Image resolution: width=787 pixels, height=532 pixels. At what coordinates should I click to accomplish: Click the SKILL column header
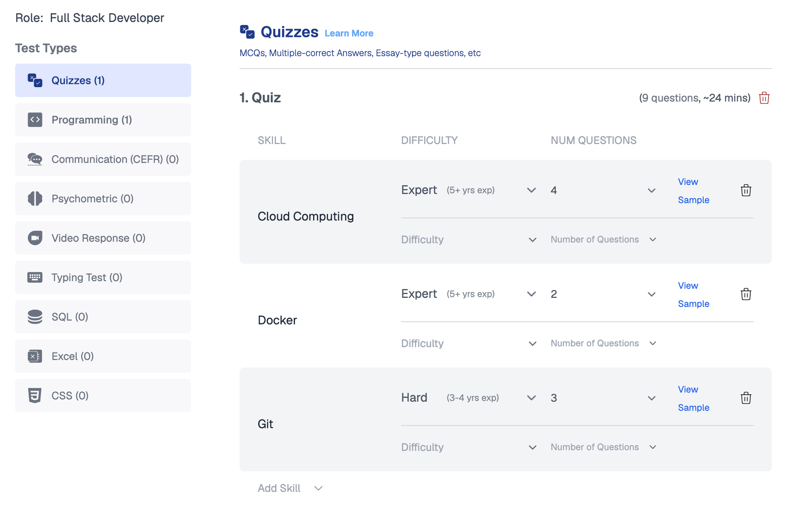point(272,140)
